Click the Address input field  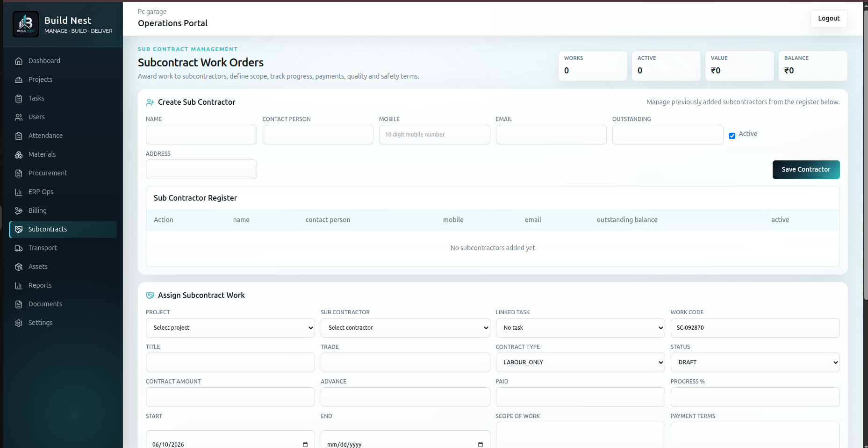point(201,169)
